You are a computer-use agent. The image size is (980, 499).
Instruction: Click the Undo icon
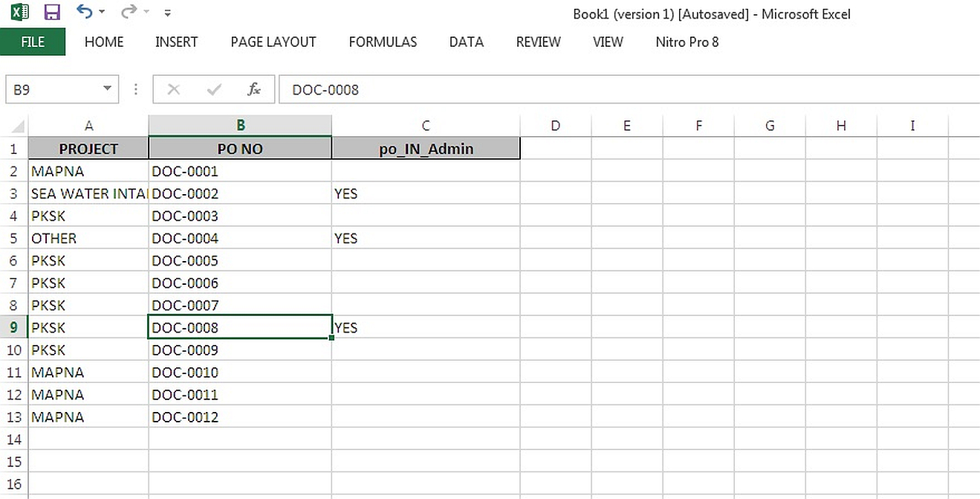coord(84,12)
